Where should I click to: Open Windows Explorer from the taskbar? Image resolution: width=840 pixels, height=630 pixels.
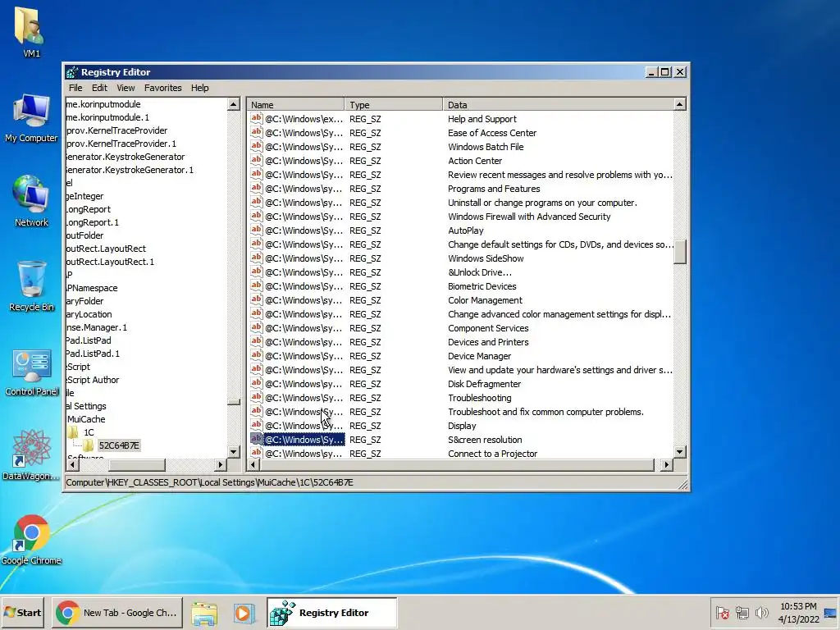click(x=204, y=613)
